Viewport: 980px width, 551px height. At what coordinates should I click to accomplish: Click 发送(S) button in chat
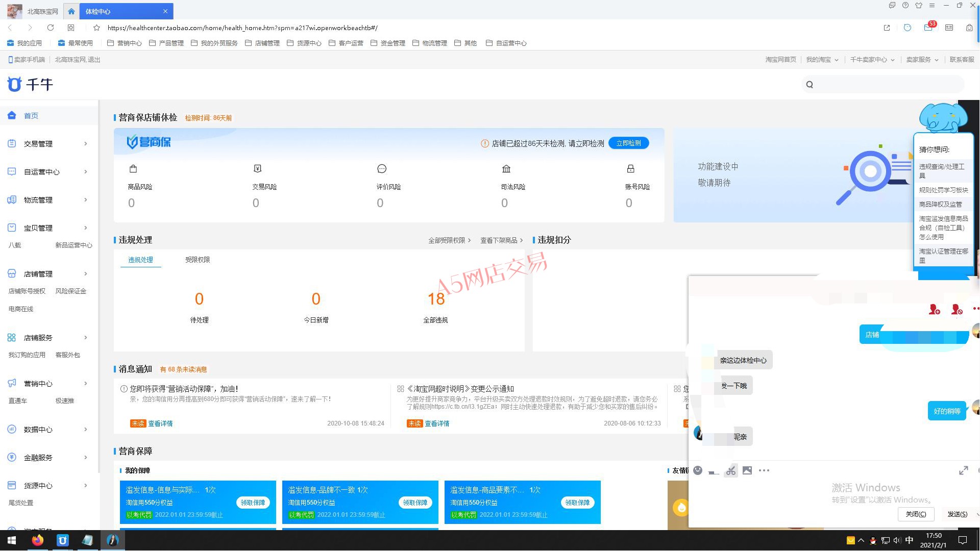[x=957, y=514]
